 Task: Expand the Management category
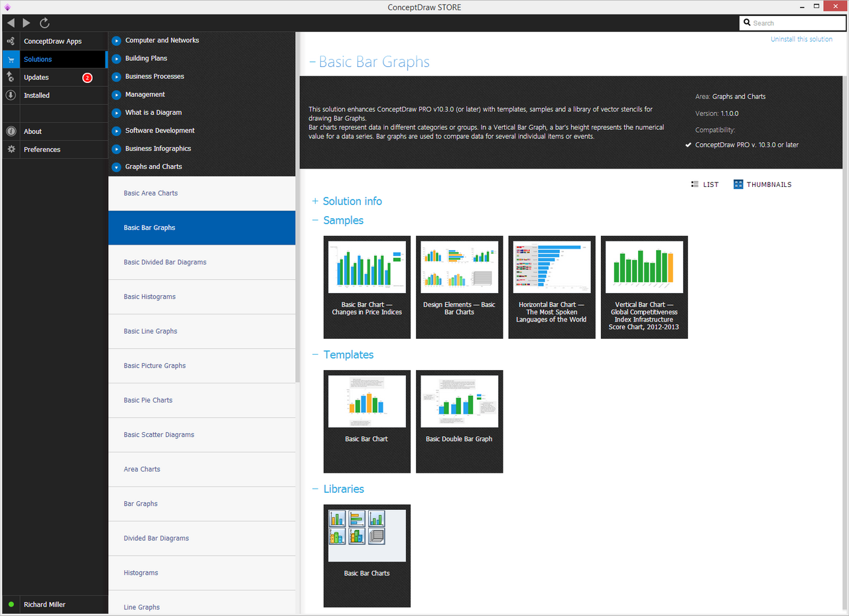117,95
